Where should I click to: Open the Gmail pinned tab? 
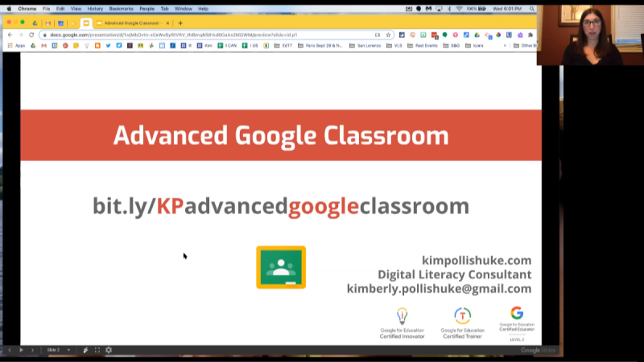coord(47,23)
